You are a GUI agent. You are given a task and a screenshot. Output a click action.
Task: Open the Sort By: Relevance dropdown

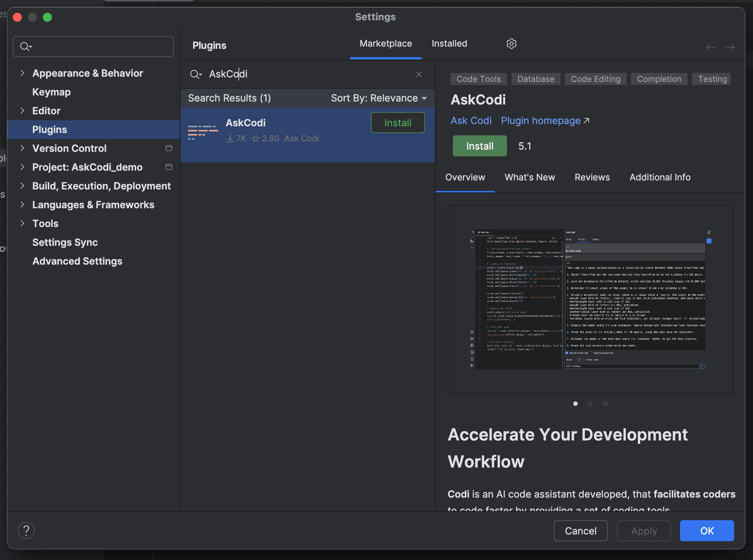pyautogui.click(x=379, y=98)
